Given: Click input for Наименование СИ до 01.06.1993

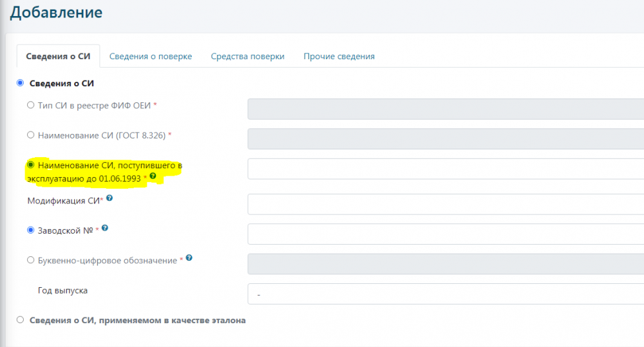Looking at the screenshot, I should [444, 169].
